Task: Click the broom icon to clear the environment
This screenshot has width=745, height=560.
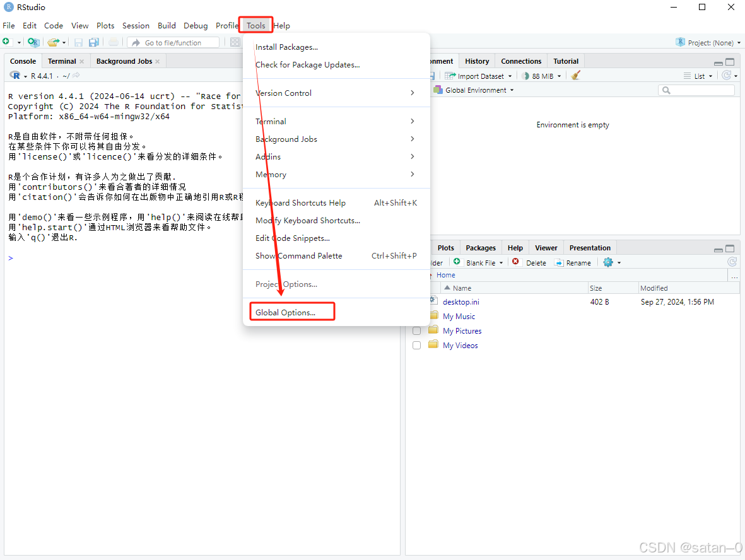Action: click(x=575, y=76)
